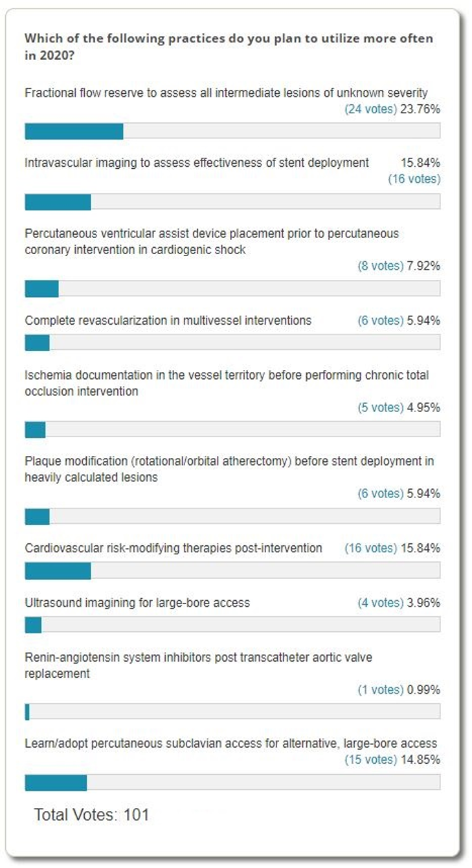Click the Fractional flow reserve 23.76% progress bar

[x=232, y=131]
